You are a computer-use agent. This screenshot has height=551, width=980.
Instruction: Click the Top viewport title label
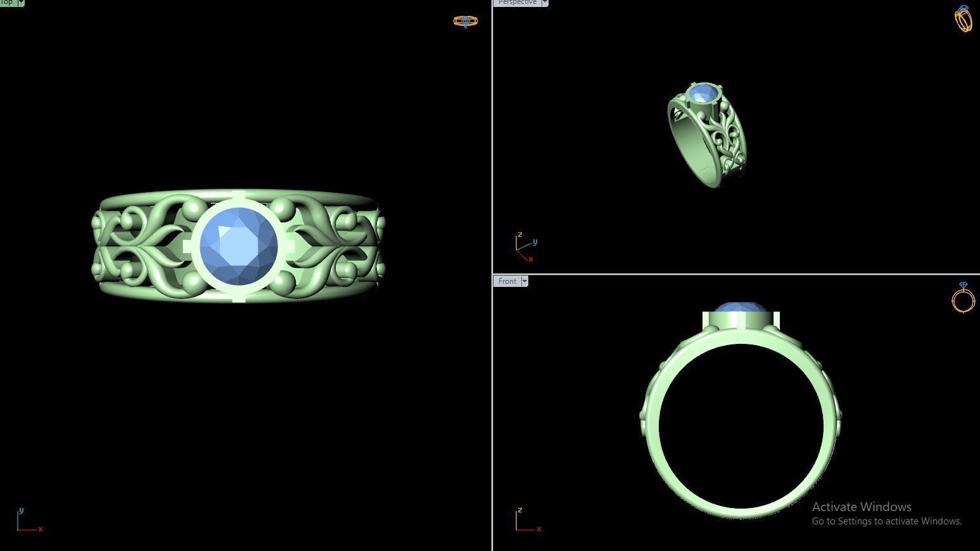click(7, 3)
